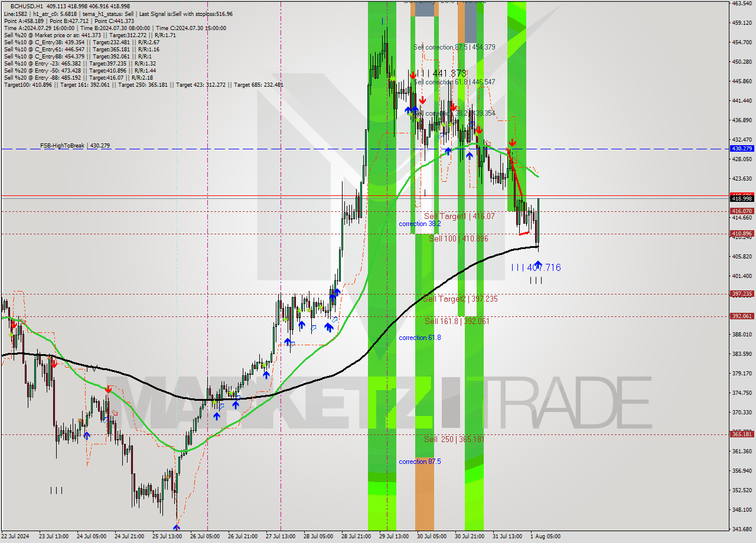Click the 'Sell 161.8 | 392.061' label
The image size is (756, 543).
coord(457,321)
